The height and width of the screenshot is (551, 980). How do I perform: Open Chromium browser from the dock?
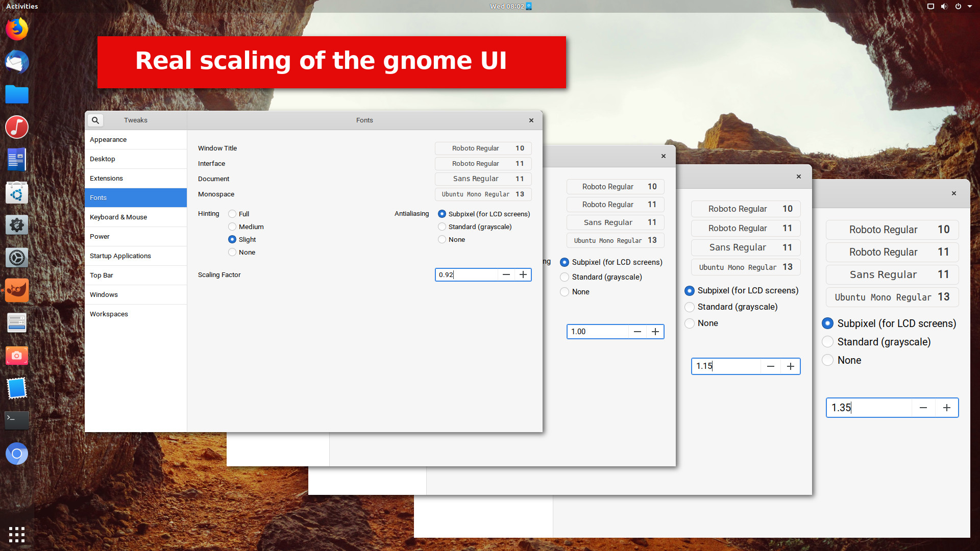17,454
